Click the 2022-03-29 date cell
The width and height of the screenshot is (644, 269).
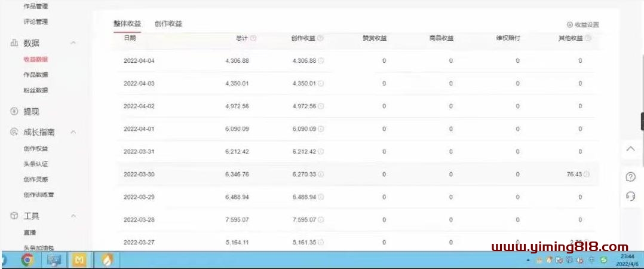(139, 197)
